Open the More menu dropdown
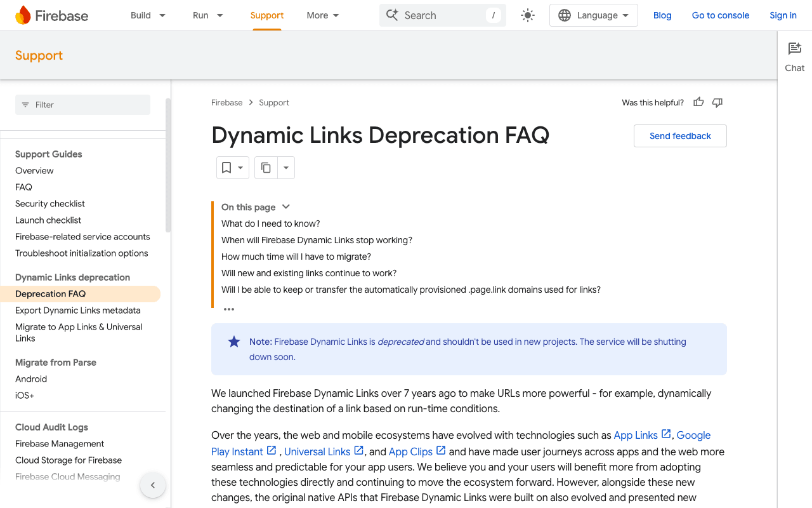Screen dimensions: 812x508 coord(323,15)
